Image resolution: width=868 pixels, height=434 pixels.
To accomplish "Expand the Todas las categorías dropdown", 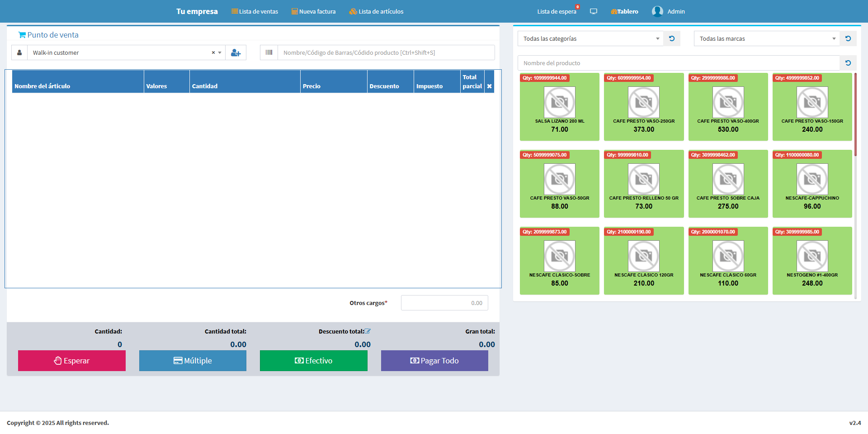I will coord(590,39).
